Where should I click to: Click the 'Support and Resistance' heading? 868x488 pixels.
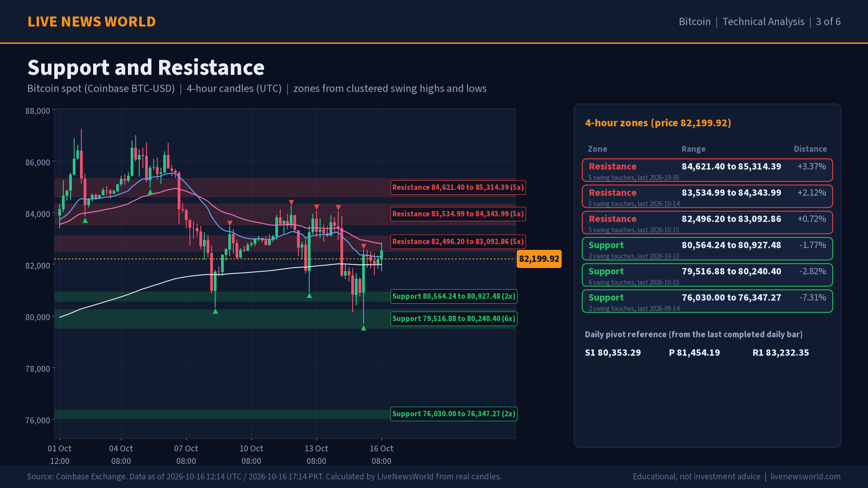tap(146, 68)
